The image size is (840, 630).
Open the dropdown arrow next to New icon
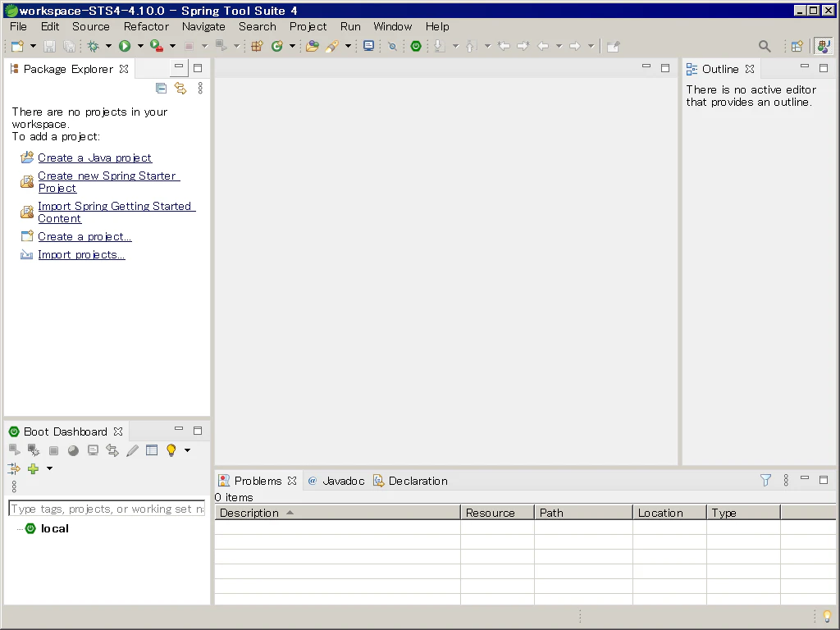click(x=33, y=47)
